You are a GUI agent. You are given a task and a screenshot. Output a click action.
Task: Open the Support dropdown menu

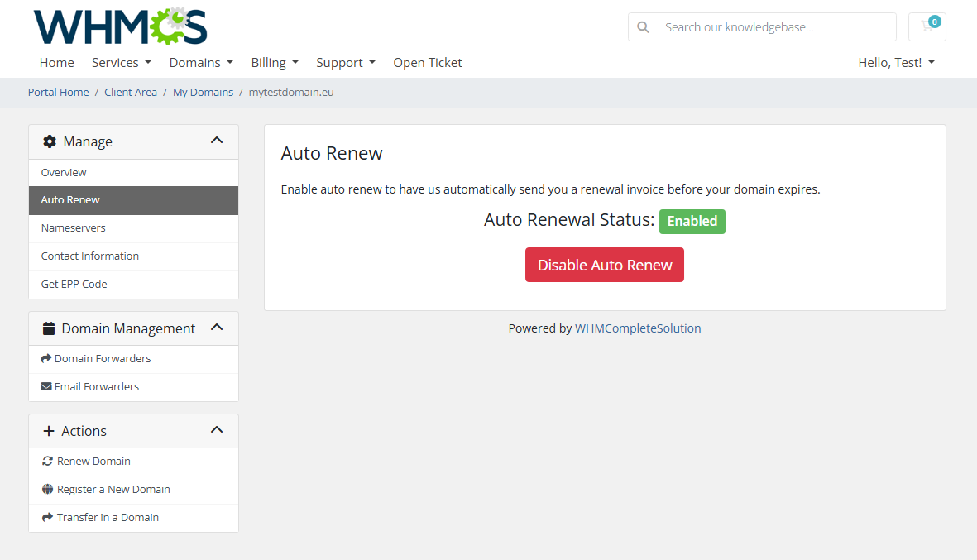pyautogui.click(x=346, y=62)
